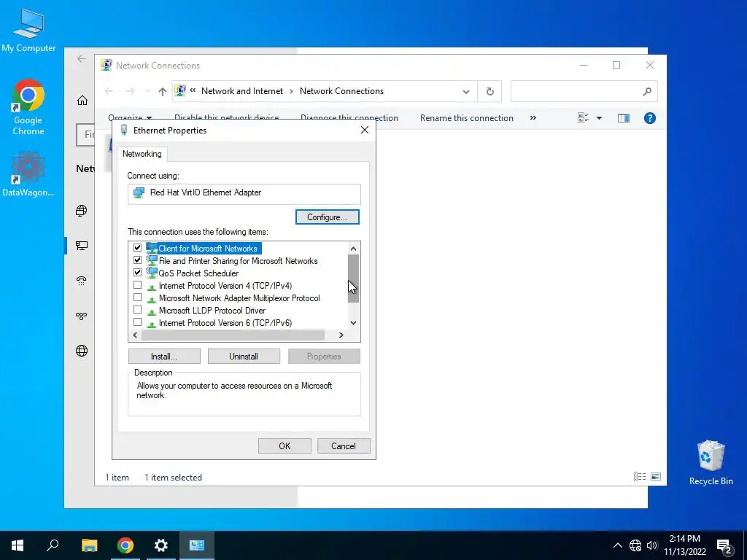Select the VPN icon in Settings sidebar
747x560 pixels.
pos(82,316)
